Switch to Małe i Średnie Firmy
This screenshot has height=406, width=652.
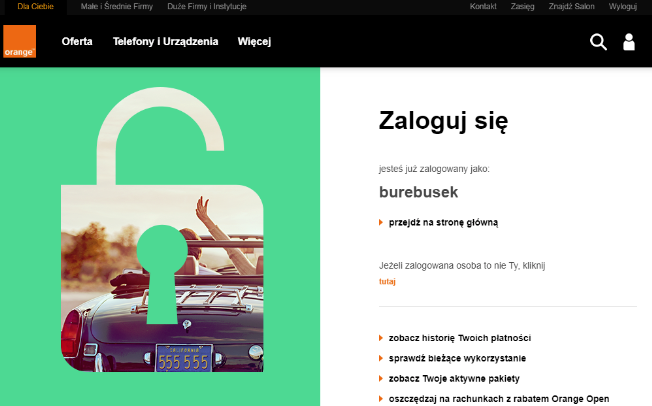[x=117, y=6]
